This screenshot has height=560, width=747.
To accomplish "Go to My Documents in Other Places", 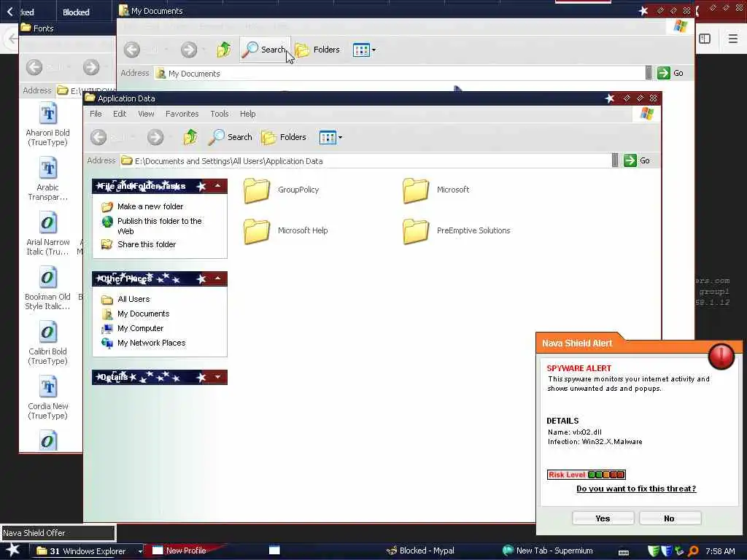I will click(x=135, y=314).
